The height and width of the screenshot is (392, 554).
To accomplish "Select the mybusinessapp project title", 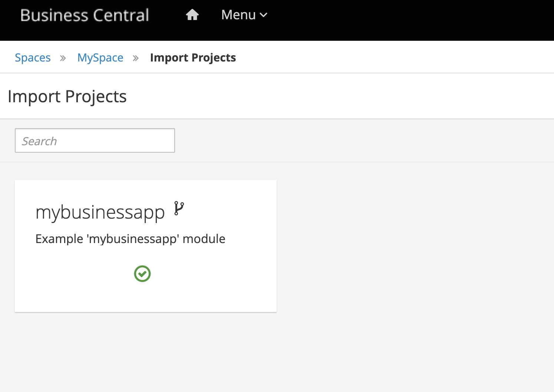I will pyautogui.click(x=100, y=213).
